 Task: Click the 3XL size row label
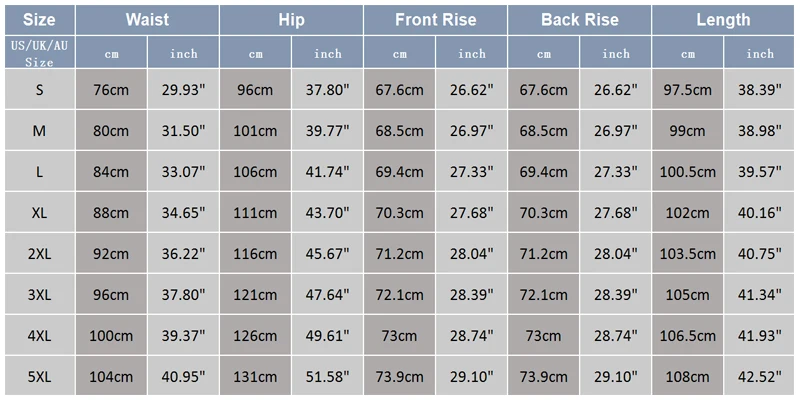(40, 294)
